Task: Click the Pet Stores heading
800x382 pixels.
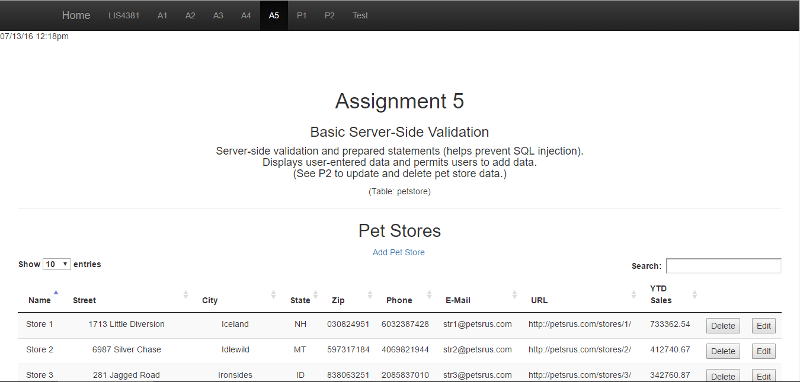Action: point(399,231)
